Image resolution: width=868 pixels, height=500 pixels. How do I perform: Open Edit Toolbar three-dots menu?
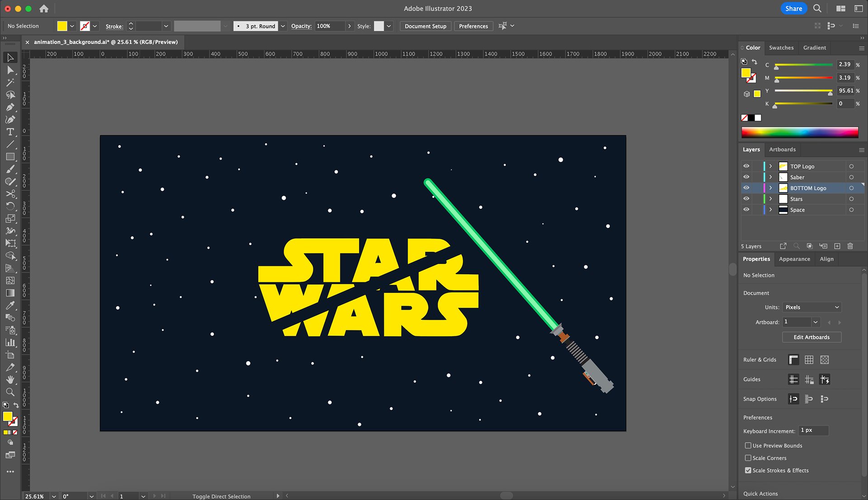pyautogui.click(x=10, y=472)
